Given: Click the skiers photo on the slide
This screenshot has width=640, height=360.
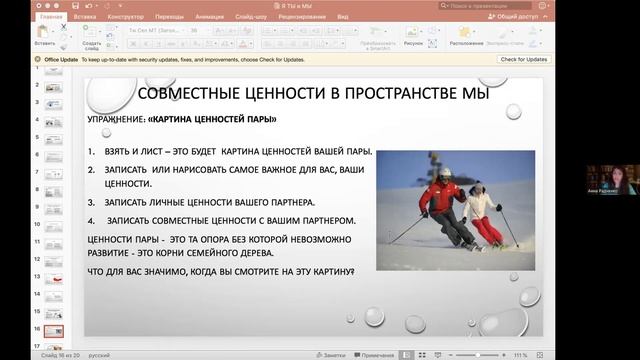Looking at the screenshot, I should (x=456, y=210).
